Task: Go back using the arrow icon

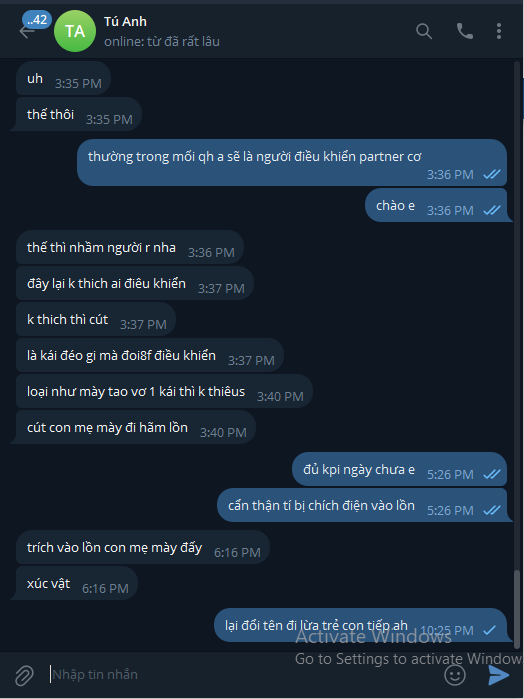Action: [x=26, y=32]
